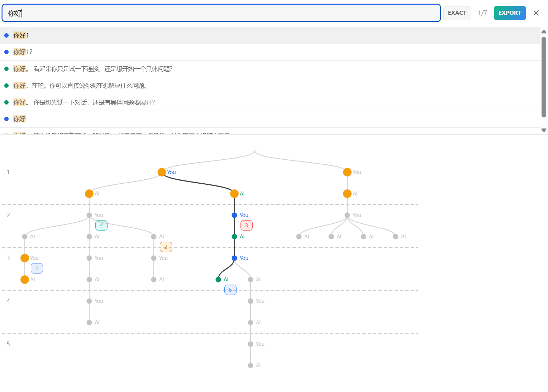The height and width of the screenshot is (392, 548).
Task: Select the green AI node on the active path
Action: click(x=234, y=236)
